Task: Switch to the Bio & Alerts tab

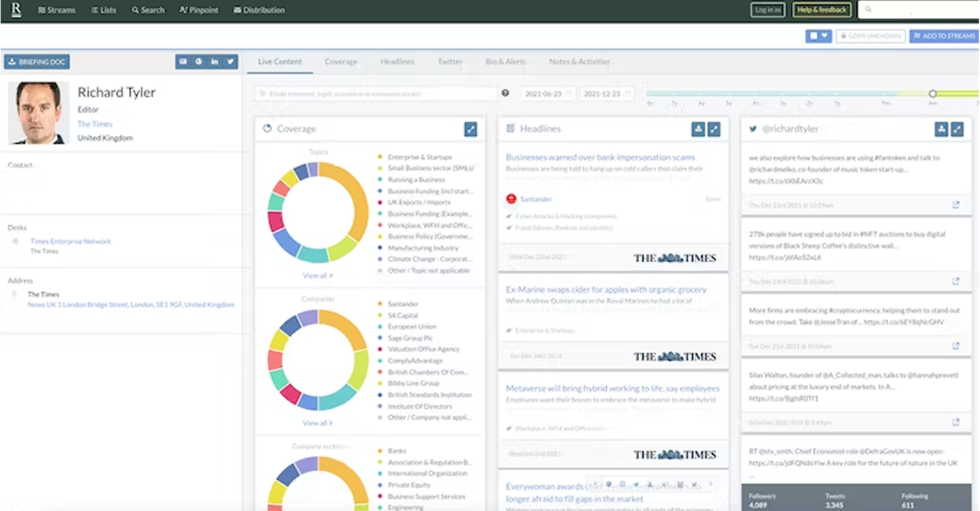Action: click(x=505, y=62)
